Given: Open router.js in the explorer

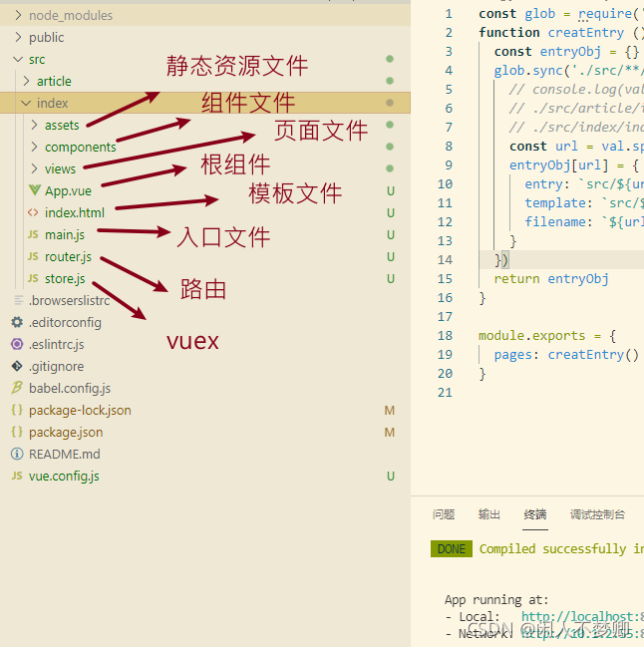Looking at the screenshot, I should click(68, 256).
